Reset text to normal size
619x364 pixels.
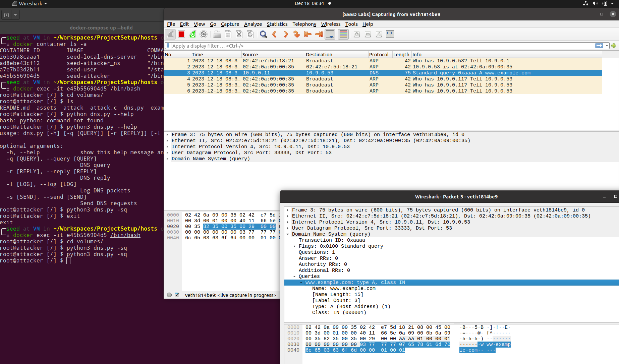coord(379,34)
